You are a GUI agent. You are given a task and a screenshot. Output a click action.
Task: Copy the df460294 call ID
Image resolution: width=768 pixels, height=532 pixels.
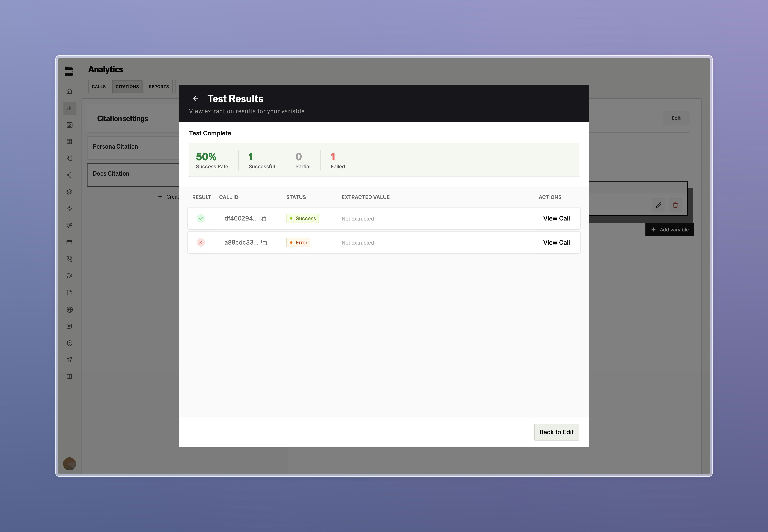(263, 218)
